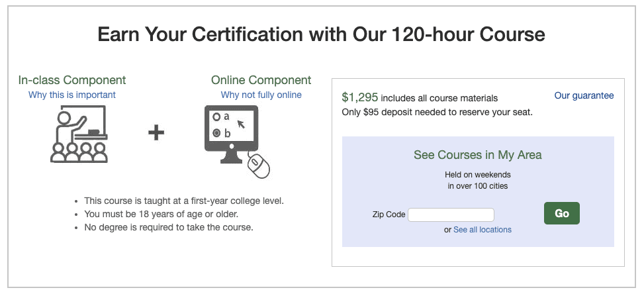Image resolution: width=644 pixels, height=294 pixels.
Task: Click the first-year college level bullet
Action: (x=188, y=201)
